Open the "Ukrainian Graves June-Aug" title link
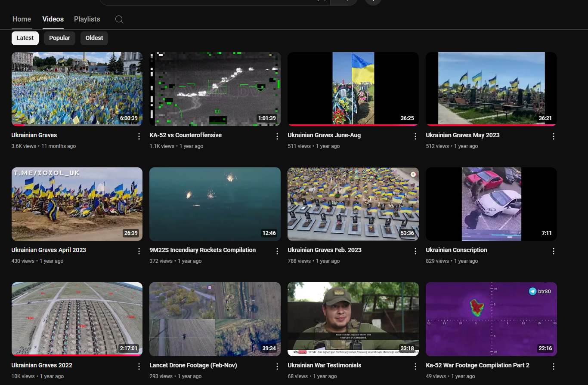The width and height of the screenshot is (588, 385). pos(324,135)
